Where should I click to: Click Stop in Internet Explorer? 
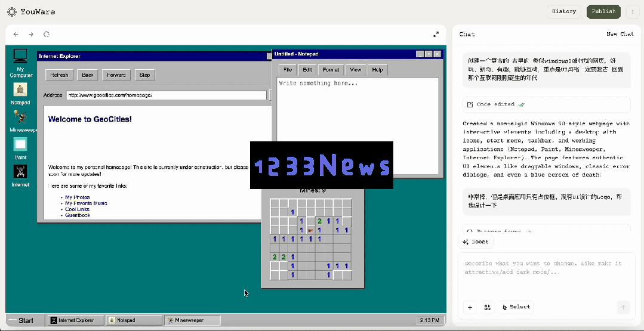pos(144,75)
